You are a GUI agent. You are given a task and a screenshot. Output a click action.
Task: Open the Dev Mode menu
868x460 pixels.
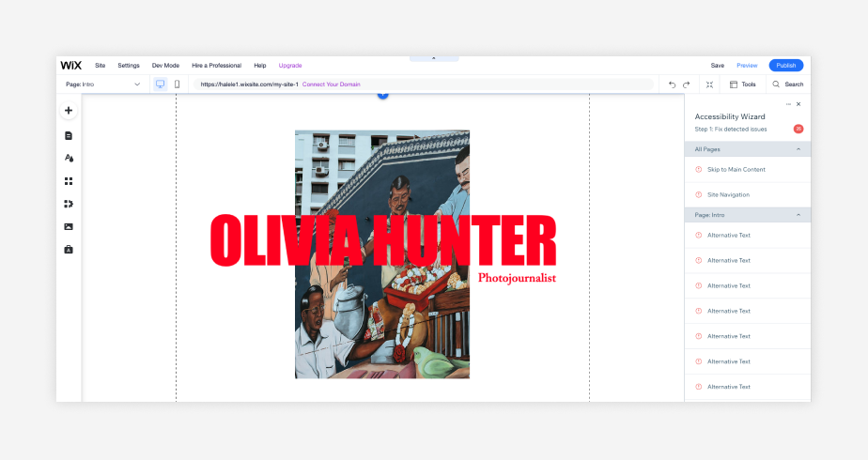point(165,65)
